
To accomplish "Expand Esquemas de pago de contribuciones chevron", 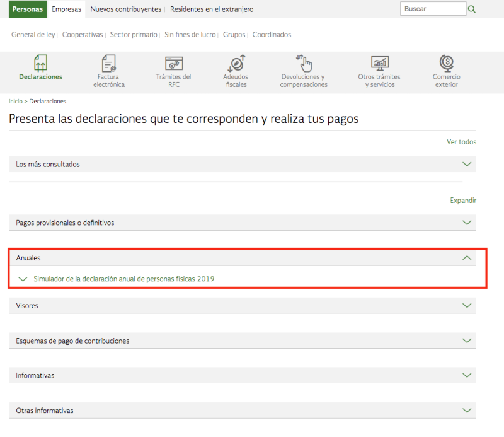I will coord(467,341).
